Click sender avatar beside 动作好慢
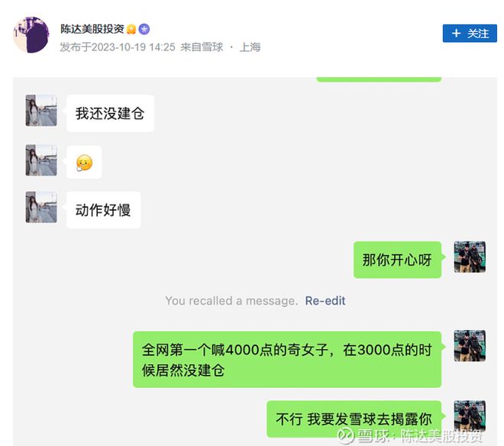 point(41,207)
